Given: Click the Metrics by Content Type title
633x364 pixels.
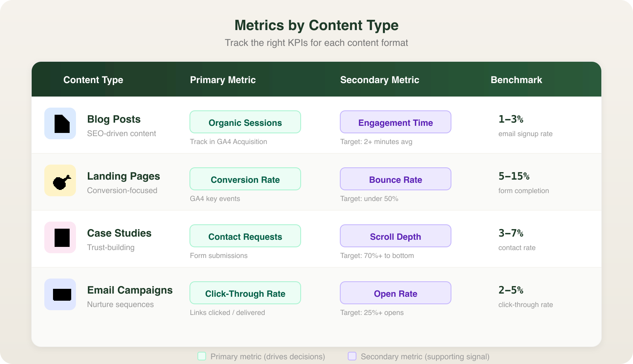Looking at the screenshot, I should point(316,25).
